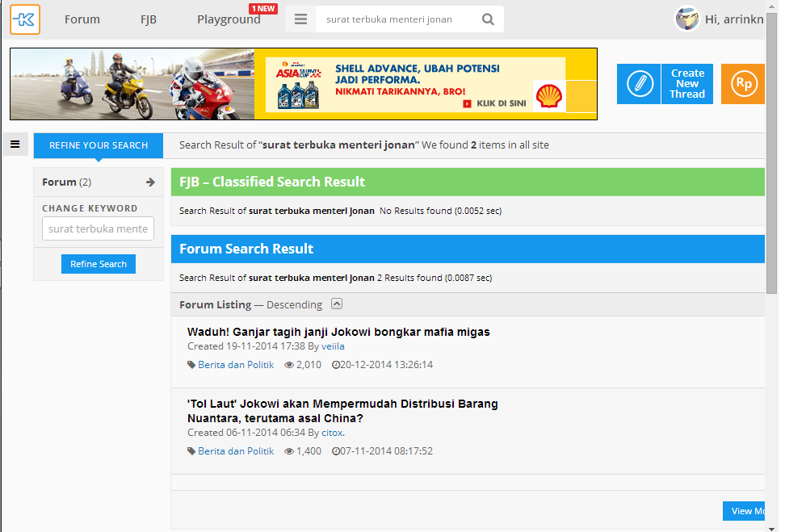The width and height of the screenshot is (785, 532).
Task: Open the Forum menu
Action: [x=82, y=19]
